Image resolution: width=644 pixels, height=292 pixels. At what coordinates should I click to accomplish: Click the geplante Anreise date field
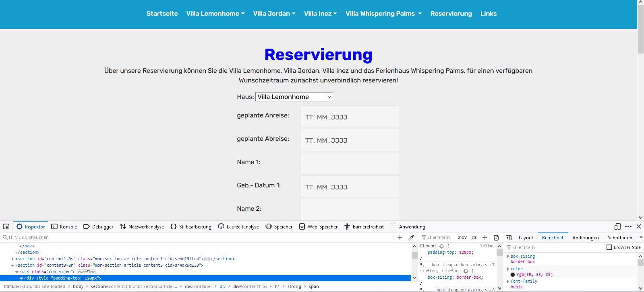350,117
